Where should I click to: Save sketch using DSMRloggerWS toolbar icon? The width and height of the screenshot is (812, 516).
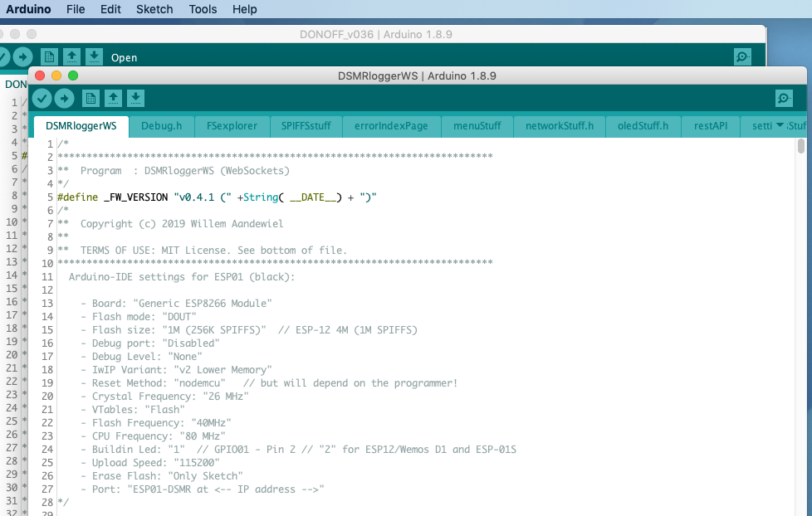coord(135,99)
